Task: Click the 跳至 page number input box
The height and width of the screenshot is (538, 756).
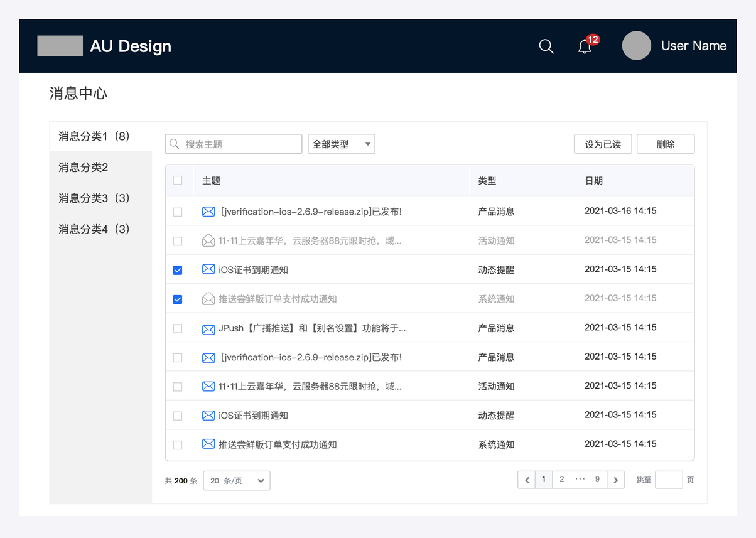Action: (668, 480)
